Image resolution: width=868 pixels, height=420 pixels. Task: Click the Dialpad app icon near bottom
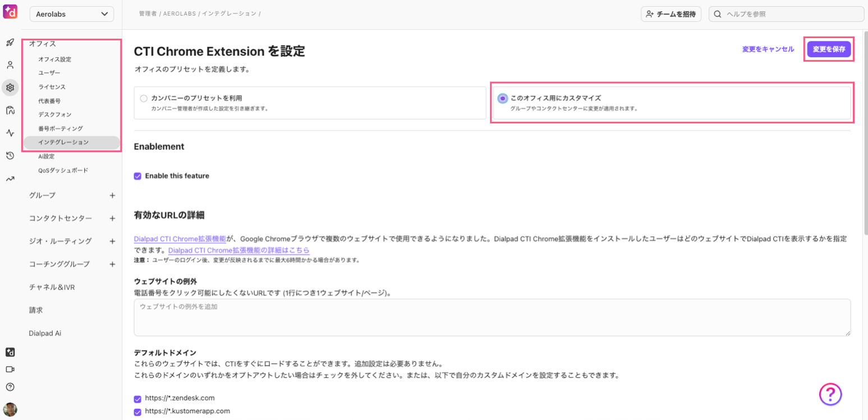coord(10,353)
